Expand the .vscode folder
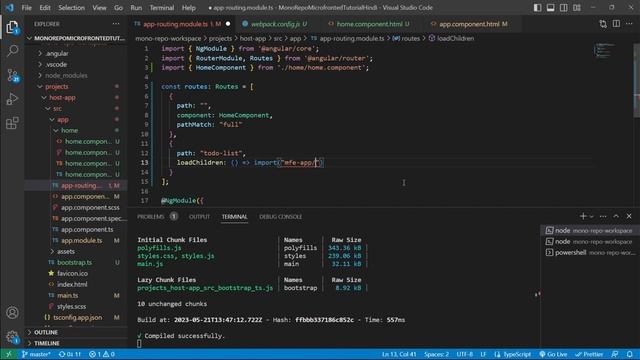The height and width of the screenshot is (360, 640). (x=56, y=64)
